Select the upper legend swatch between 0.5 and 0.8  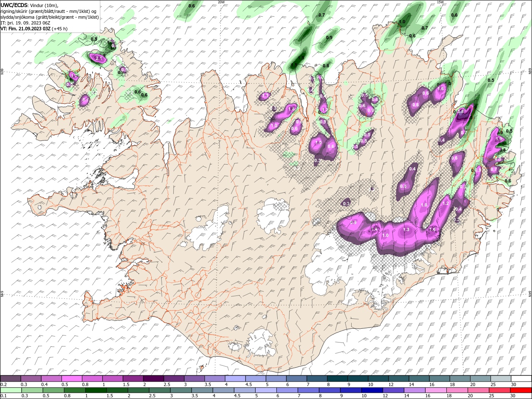pyautogui.click(x=71, y=379)
